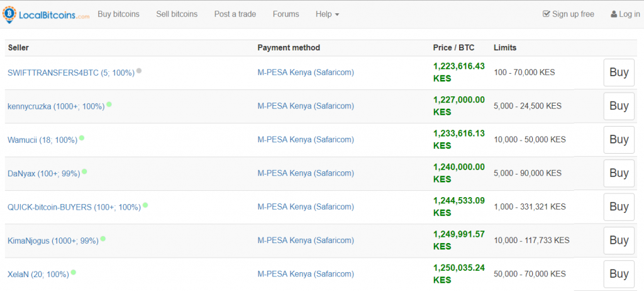Buy from SWIFTTRANSFERS4BTC
644x291 pixels.
[619, 72]
